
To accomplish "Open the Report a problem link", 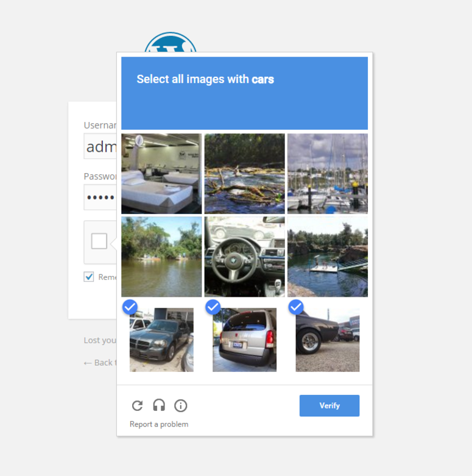I will pos(159,424).
